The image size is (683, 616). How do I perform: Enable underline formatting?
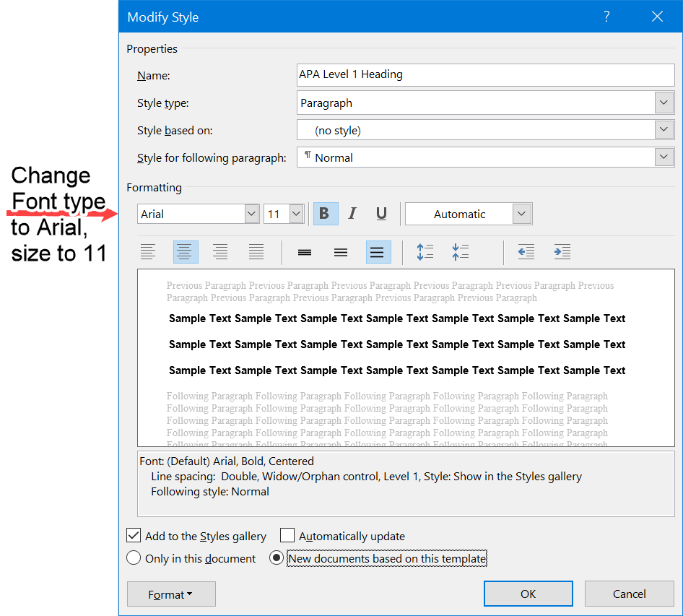point(380,213)
